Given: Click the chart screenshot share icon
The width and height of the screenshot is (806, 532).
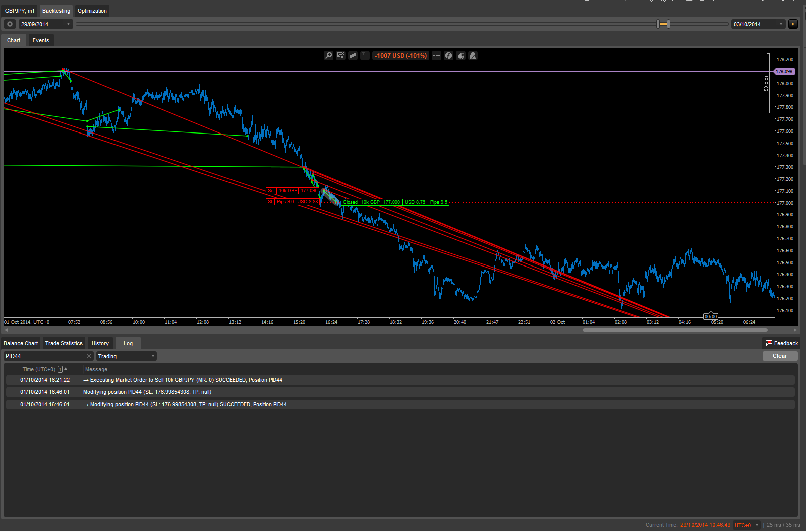Looking at the screenshot, I should [460, 56].
